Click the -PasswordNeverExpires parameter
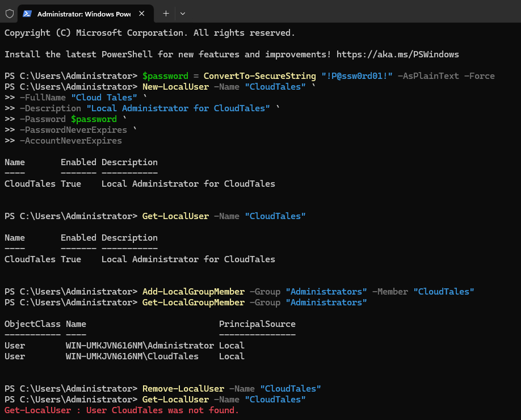Viewport: 521px width, 420px height. [x=73, y=130]
